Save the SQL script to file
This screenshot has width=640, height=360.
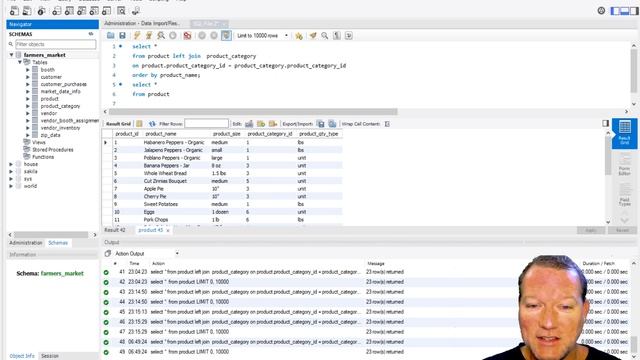122,36
